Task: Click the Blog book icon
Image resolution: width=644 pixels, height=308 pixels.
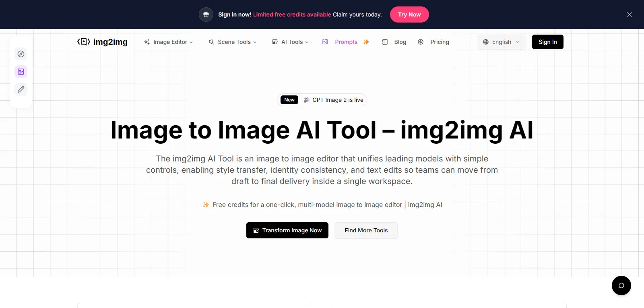Action: click(x=385, y=42)
